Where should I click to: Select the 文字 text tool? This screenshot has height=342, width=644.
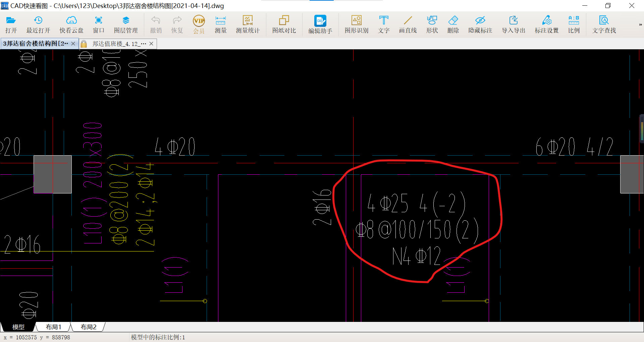pos(384,24)
